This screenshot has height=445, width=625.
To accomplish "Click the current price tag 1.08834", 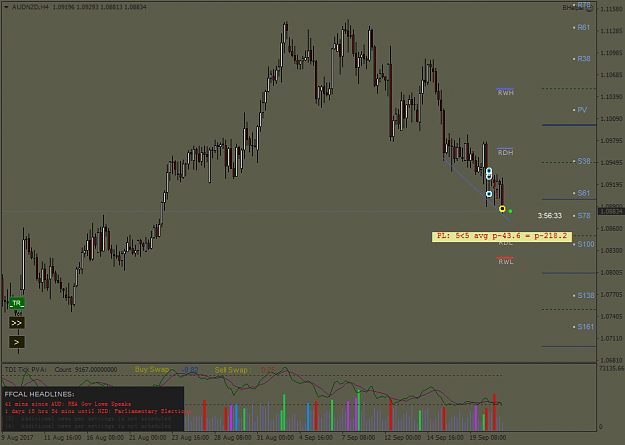I will pos(611,211).
